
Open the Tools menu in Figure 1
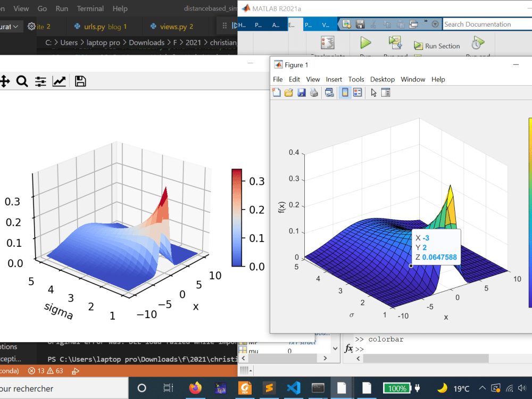click(356, 79)
